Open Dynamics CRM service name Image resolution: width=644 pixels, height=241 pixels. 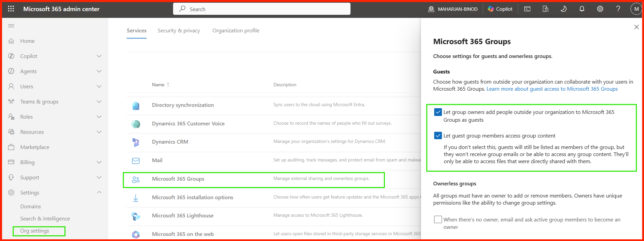click(x=170, y=142)
